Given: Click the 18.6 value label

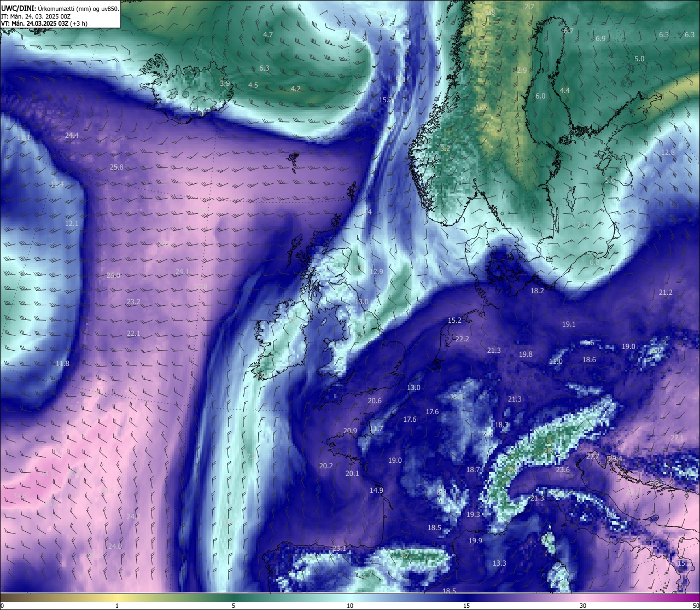Looking at the screenshot, I should pyautogui.click(x=589, y=360).
